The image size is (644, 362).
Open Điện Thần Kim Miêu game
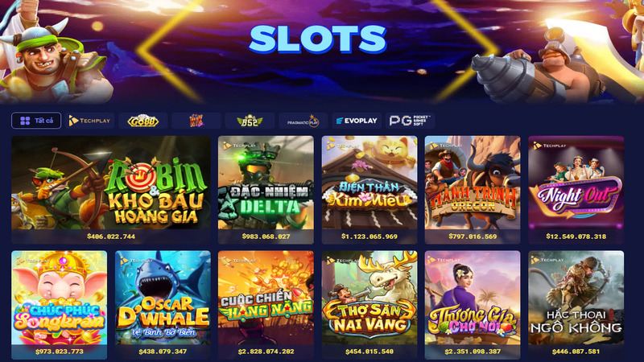369,190
